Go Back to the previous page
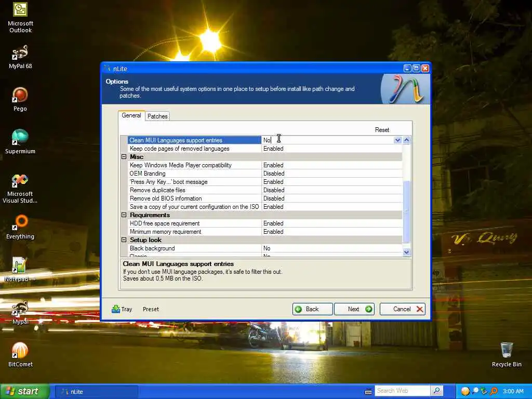Viewport: 532px width, 399px height. coord(312,309)
